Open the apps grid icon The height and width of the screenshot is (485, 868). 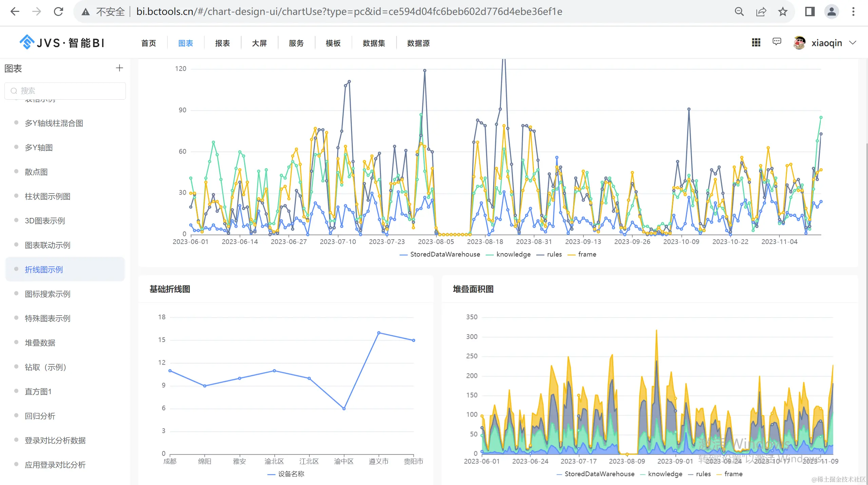point(756,43)
